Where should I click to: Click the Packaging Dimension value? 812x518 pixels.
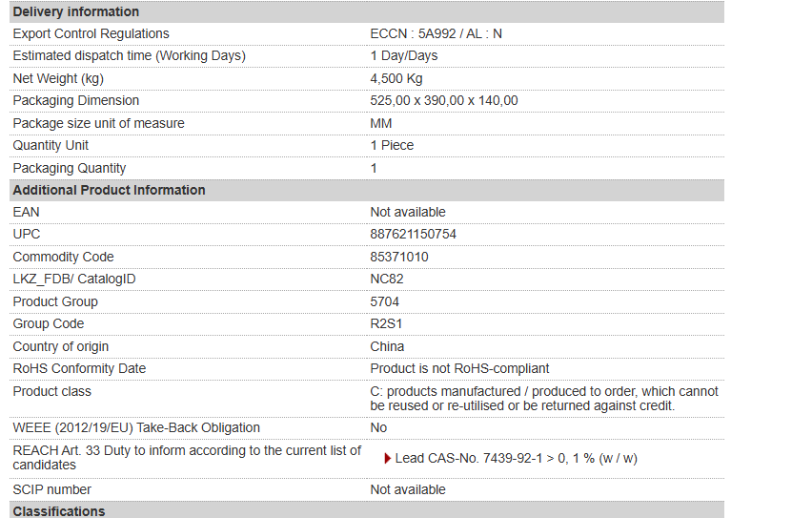[444, 100]
